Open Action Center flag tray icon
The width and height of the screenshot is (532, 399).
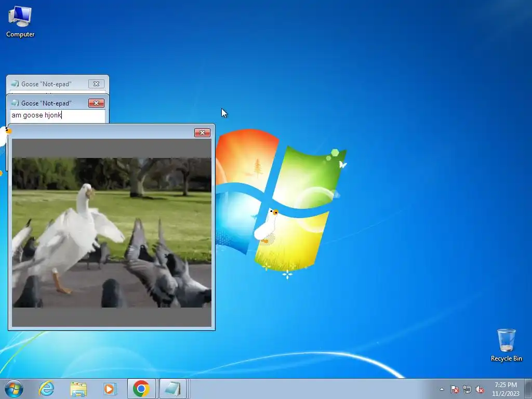click(x=455, y=389)
